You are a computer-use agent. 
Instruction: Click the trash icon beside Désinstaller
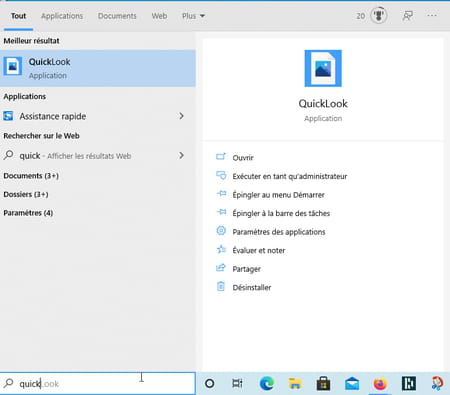(x=221, y=286)
